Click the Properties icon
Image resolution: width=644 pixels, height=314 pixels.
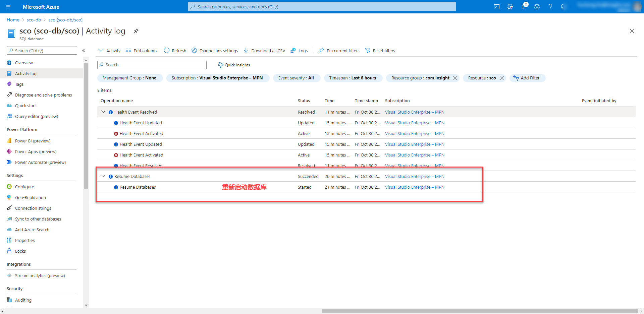point(9,240)
